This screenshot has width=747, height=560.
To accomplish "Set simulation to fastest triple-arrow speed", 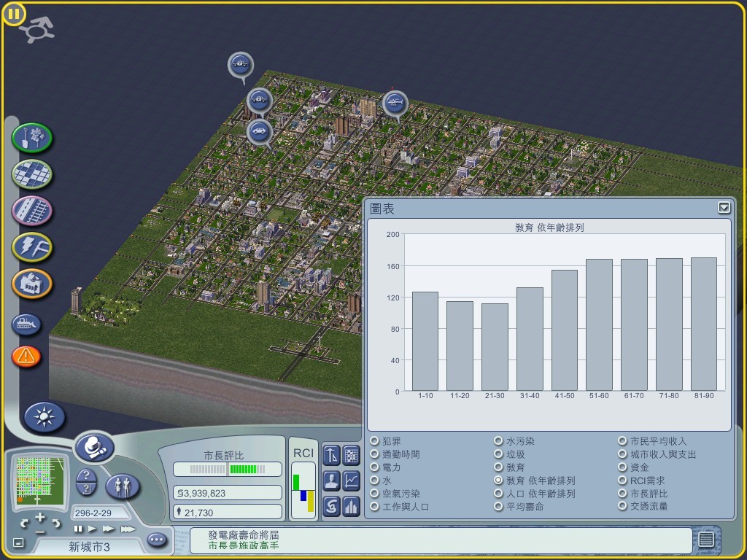I will (x=128, y=529).
